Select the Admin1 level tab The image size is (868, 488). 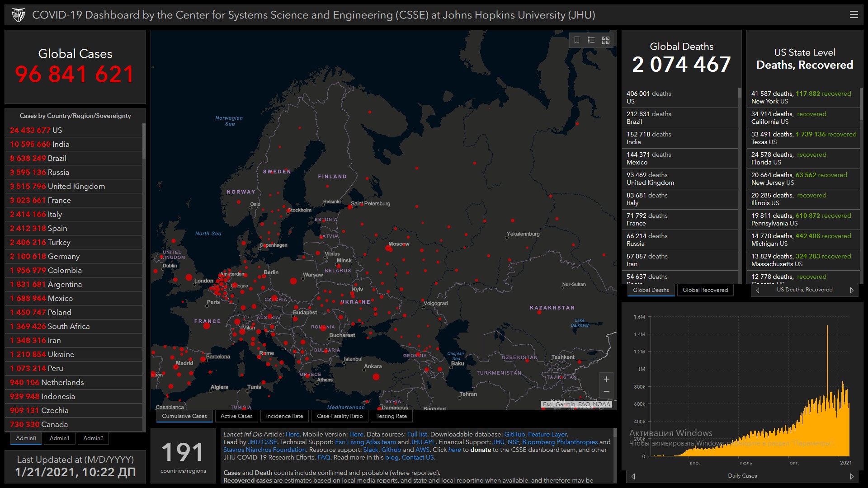(x=59, y=438)
